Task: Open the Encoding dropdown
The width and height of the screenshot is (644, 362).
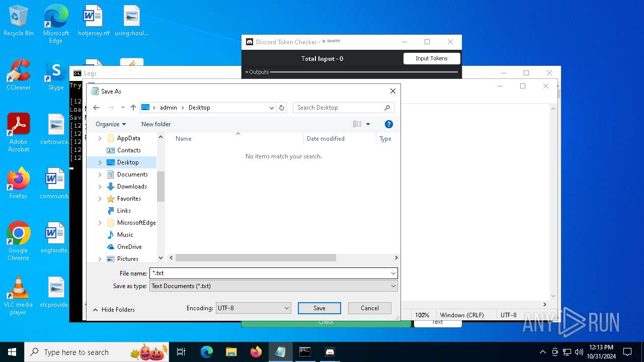Action: pyautogui.click(x=253, y=308)
